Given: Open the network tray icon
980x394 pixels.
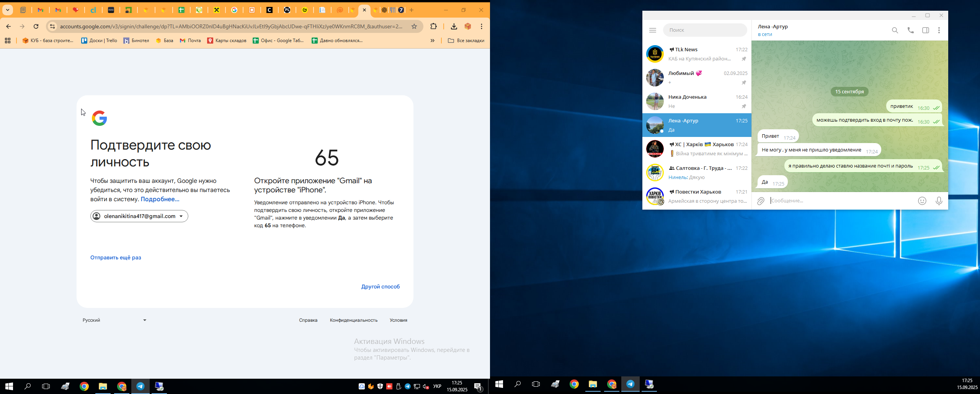Looking at the screenshot, I should click(417, 386).
